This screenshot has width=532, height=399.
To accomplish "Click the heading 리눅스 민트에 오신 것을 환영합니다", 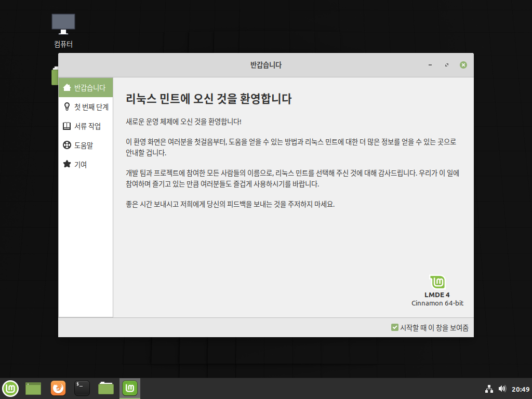I will 209,99.
